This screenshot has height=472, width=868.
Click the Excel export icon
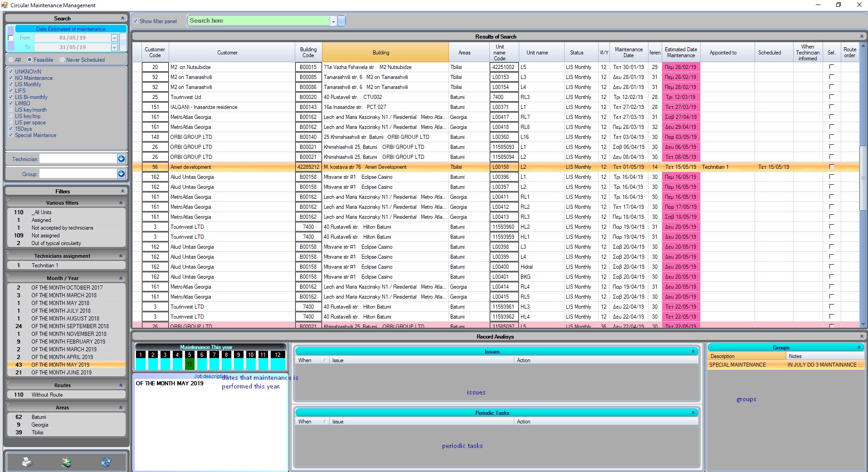tap(67, 462)
